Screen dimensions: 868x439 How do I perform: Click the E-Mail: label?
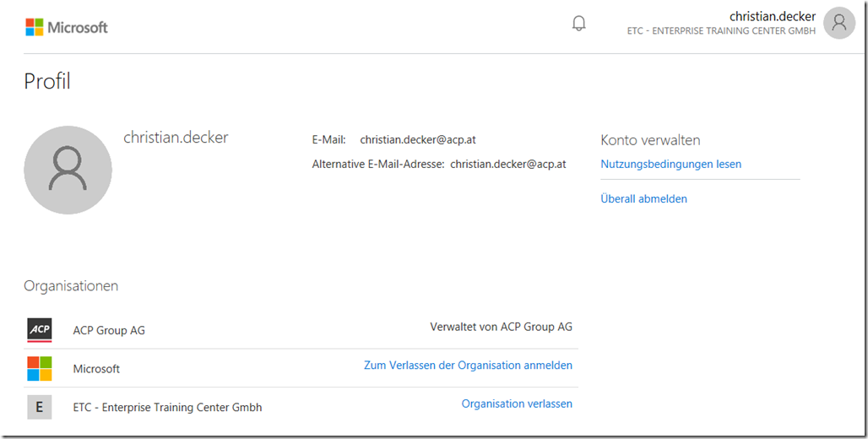coord(328,140)
